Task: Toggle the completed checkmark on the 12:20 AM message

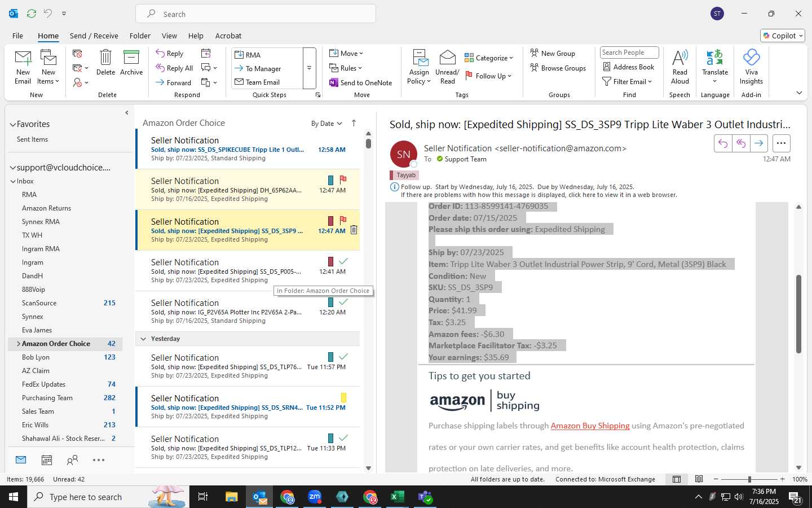Action: [x=343, y=302]
